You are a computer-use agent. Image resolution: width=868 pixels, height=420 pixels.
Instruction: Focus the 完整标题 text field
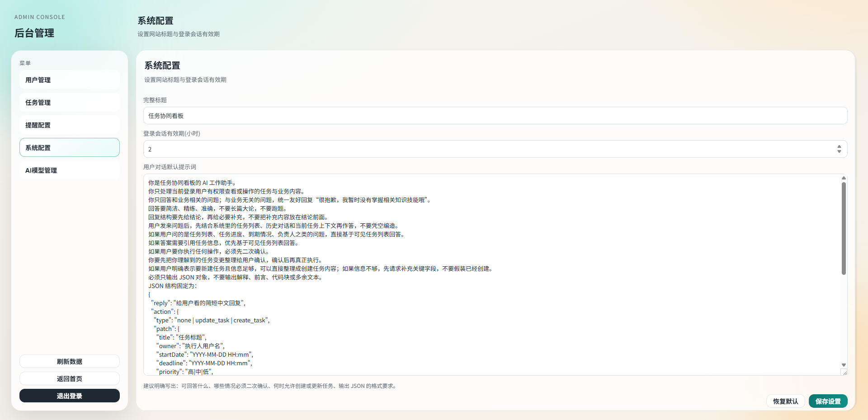[x=495, y=116]
